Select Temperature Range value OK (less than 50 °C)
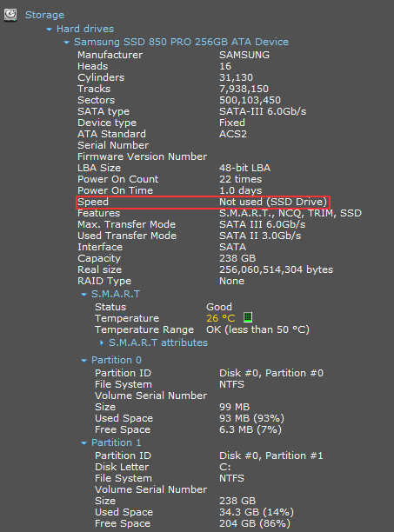Screen dimensions: 394x532 [x=257, y=329]
